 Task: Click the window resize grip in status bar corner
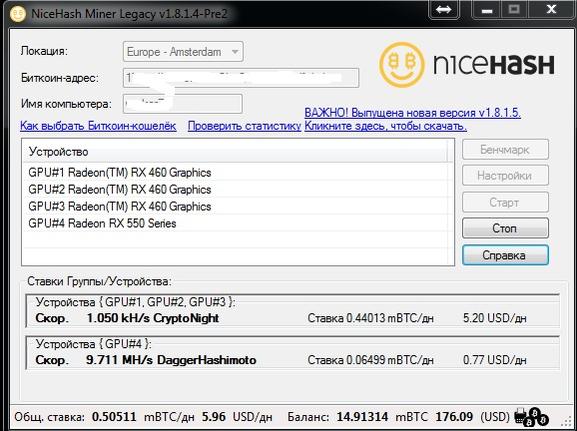[x=565, y=421]
